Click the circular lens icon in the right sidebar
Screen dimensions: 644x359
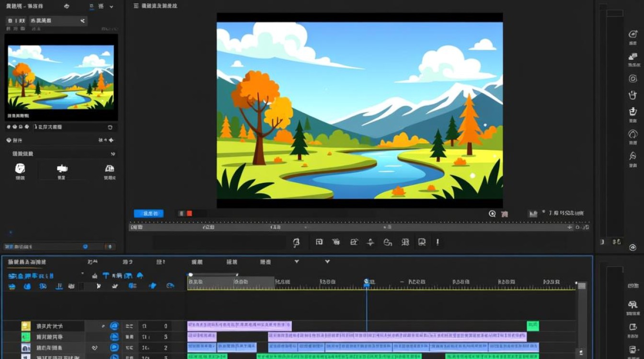633,79
